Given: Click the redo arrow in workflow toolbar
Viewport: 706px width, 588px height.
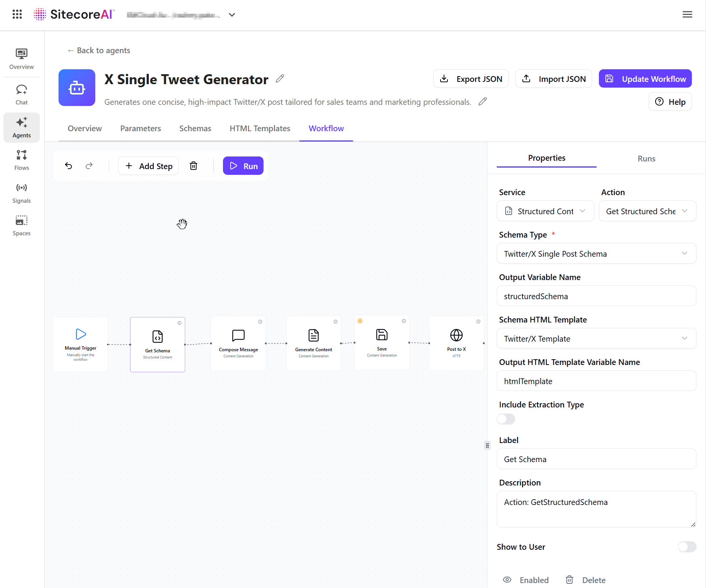Looking at the screenshot, I should point(89,166).
